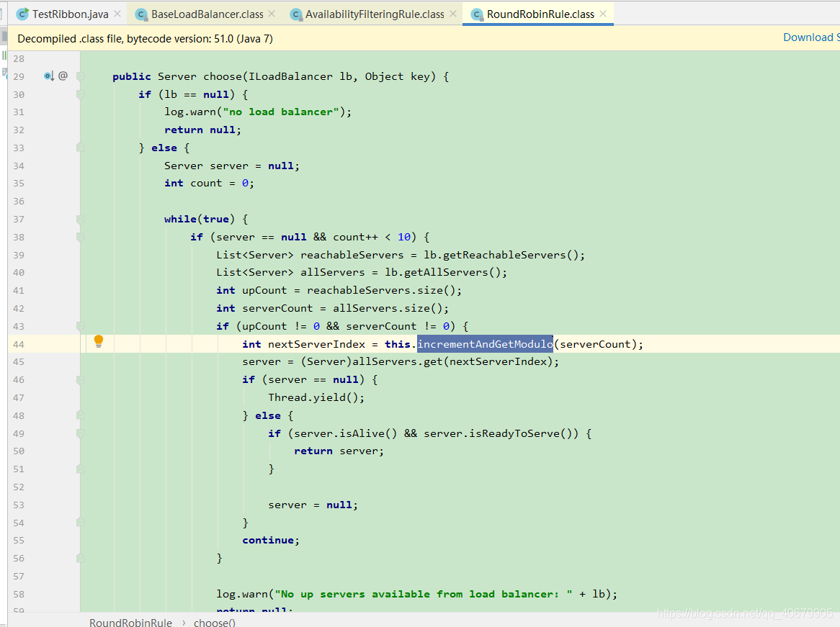Click Thread.yield() on line 47
Screen dimensions: 840x627
[x=313, y=398]
